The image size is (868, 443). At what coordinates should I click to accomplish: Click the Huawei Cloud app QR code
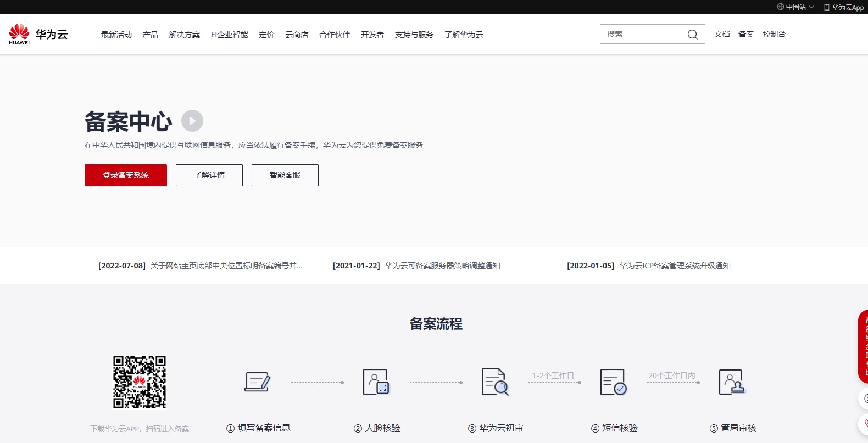point(140,382)
